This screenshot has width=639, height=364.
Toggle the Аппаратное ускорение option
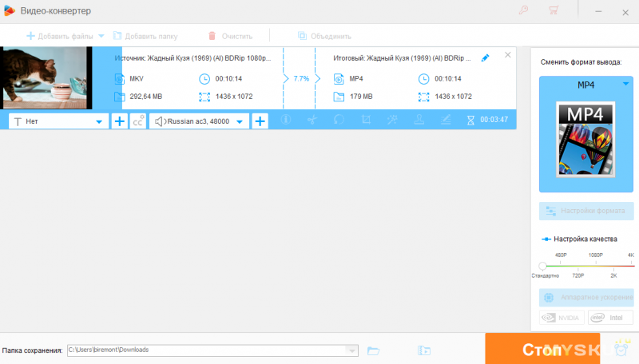586,298
